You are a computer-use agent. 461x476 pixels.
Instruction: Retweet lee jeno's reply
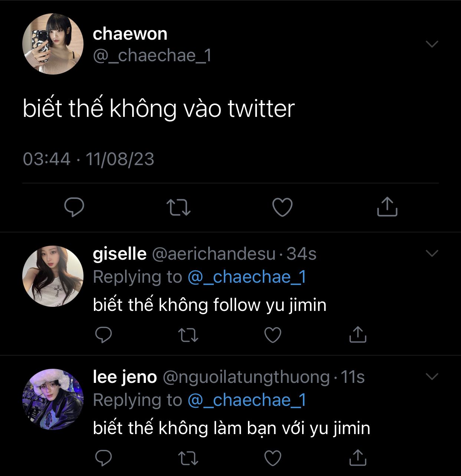click(188, 458)
